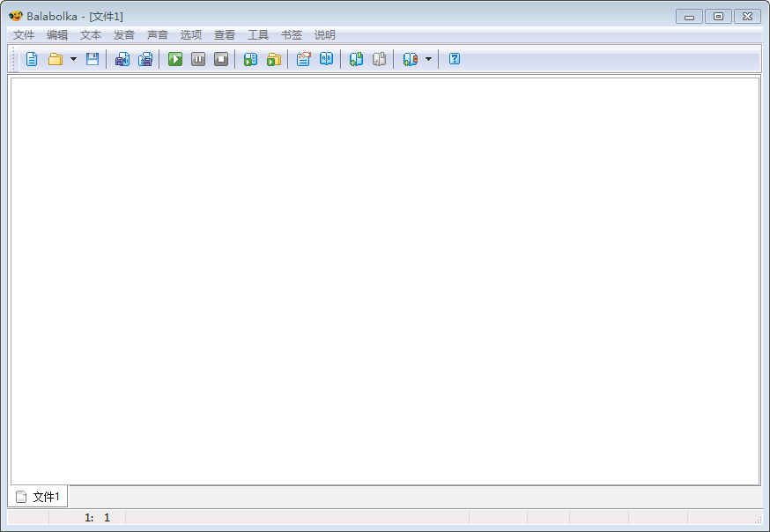Create a new document with the toolbar icon
770x532 pixels.
point(32,59)
